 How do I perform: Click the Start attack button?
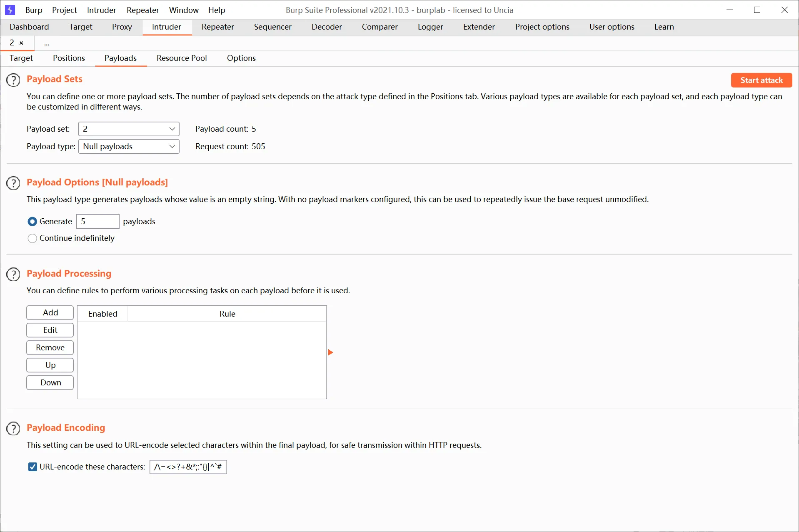[x=762, y=80]
